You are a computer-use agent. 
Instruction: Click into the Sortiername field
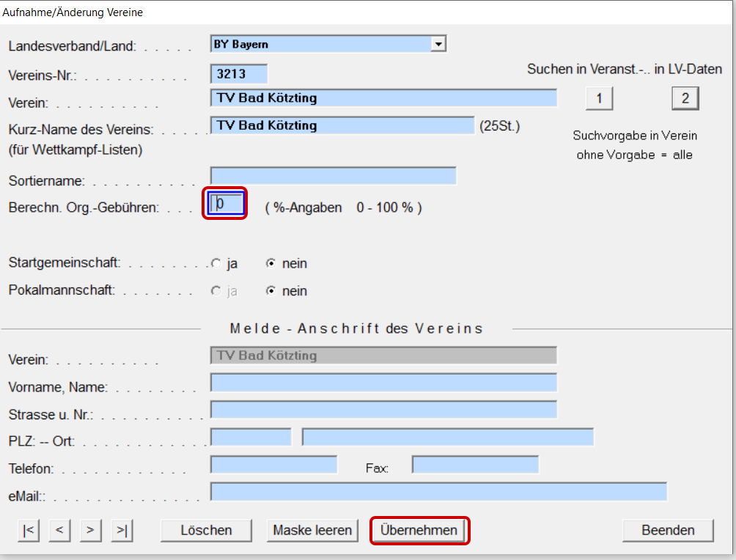333,176
